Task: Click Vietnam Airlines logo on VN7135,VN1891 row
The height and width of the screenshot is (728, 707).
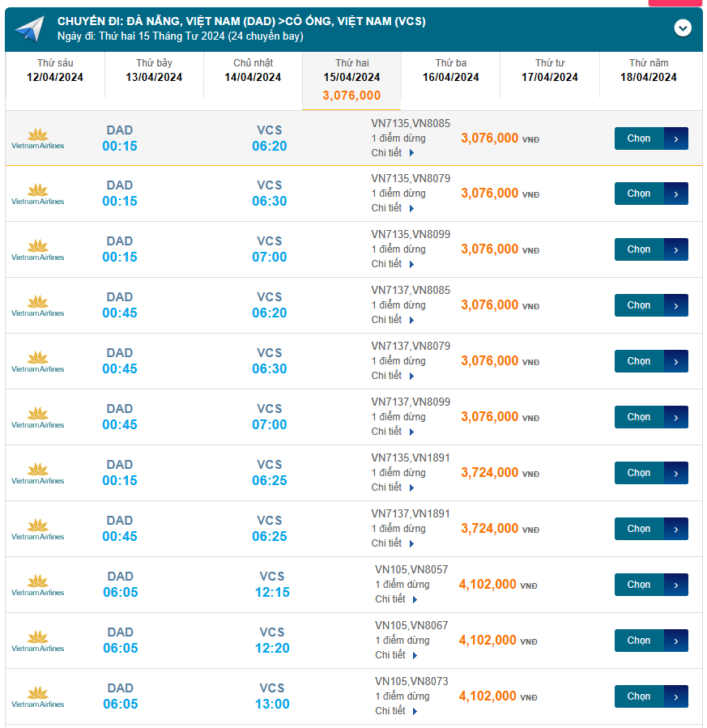Action: pos(37,474)
